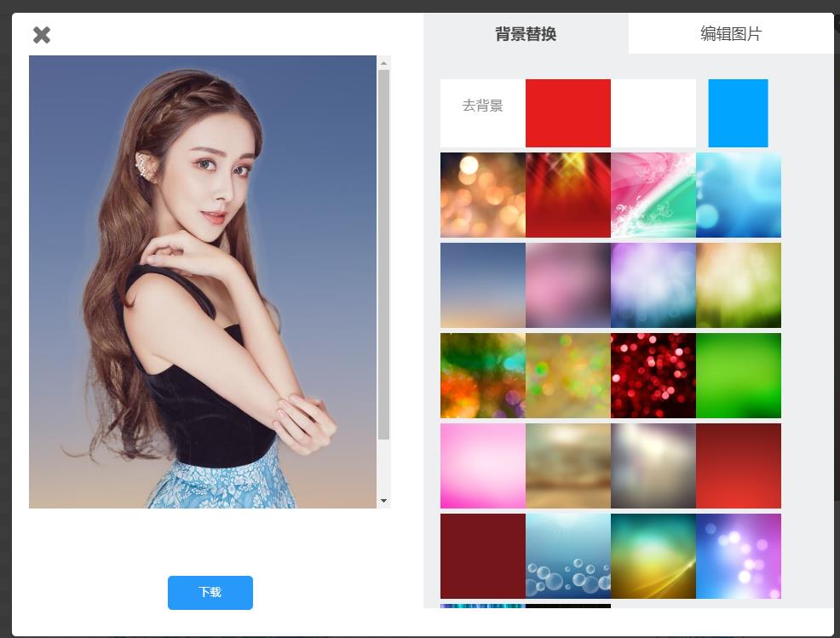The height and width of the screenshot is (638, 840).
Task: Select the golden background with green spots
Action: click(x=568, y=376)
